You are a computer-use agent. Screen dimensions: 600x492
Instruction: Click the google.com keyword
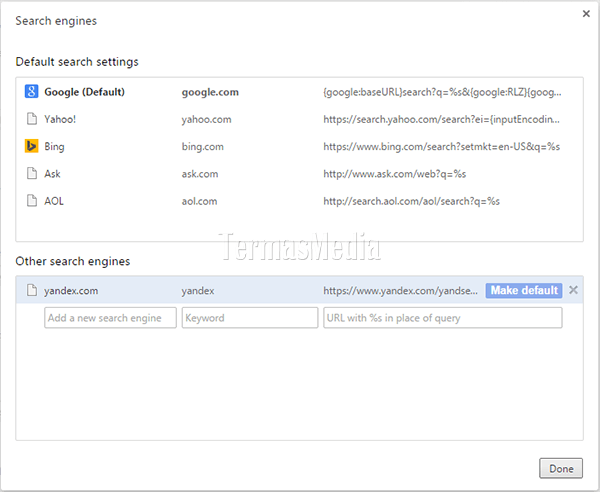[x=210, y=92]
